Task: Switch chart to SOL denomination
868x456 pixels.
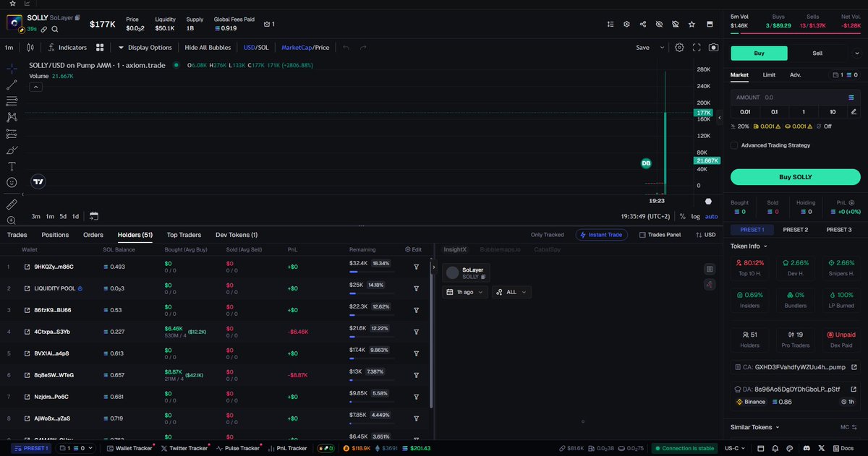Action: tap(264, 48)
